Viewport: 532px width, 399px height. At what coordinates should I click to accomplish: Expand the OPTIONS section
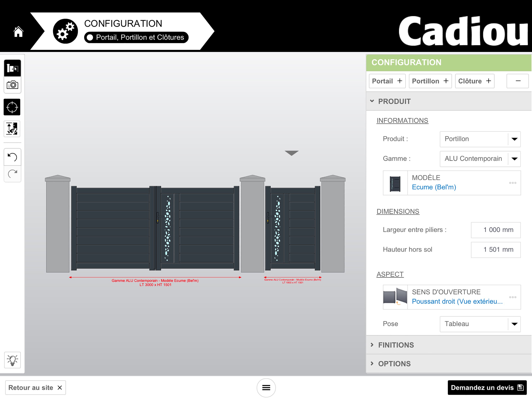point(395,364)
